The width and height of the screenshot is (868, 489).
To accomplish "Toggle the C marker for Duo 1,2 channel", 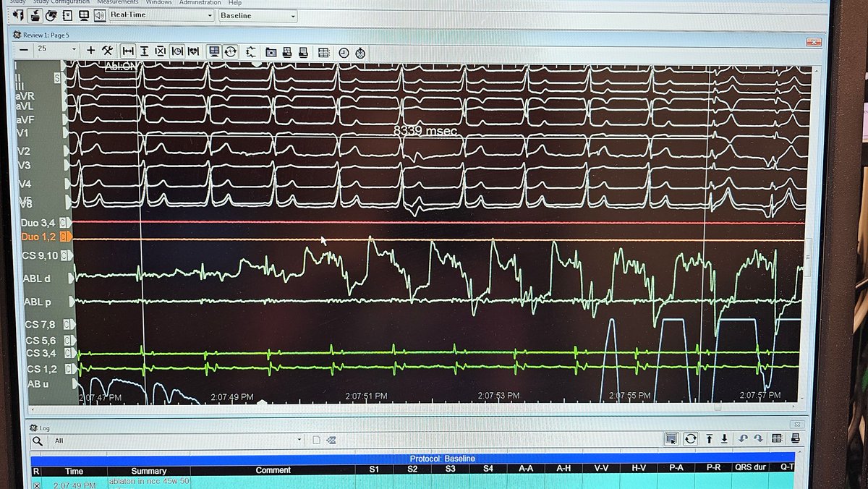I will 64,237.
